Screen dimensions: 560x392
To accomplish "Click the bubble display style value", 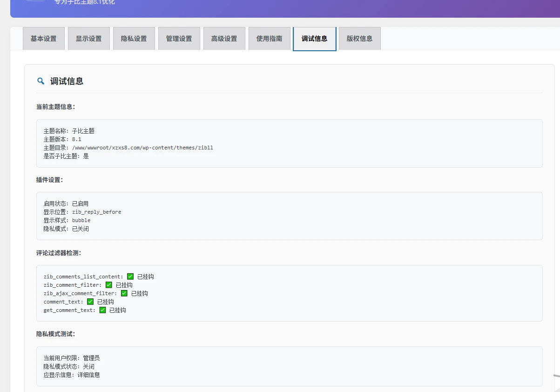I will point(81,220).
